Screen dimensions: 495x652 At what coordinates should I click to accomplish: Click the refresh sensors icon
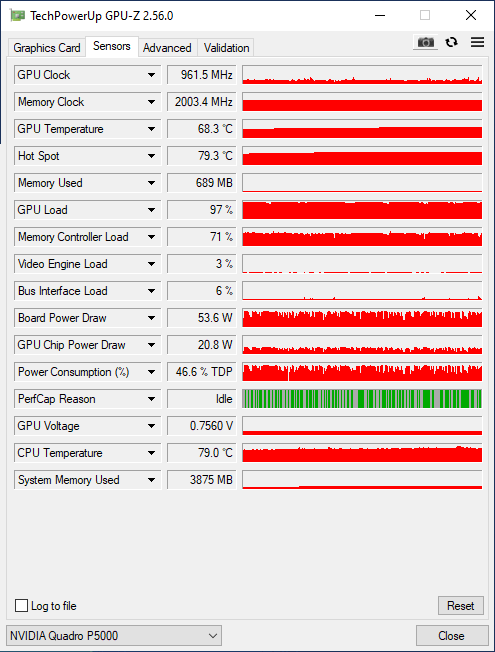click(452, 42)
